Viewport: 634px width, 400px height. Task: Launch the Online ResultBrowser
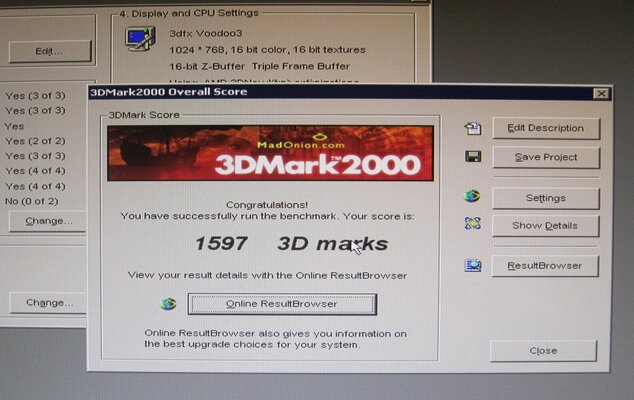point(282,304)
